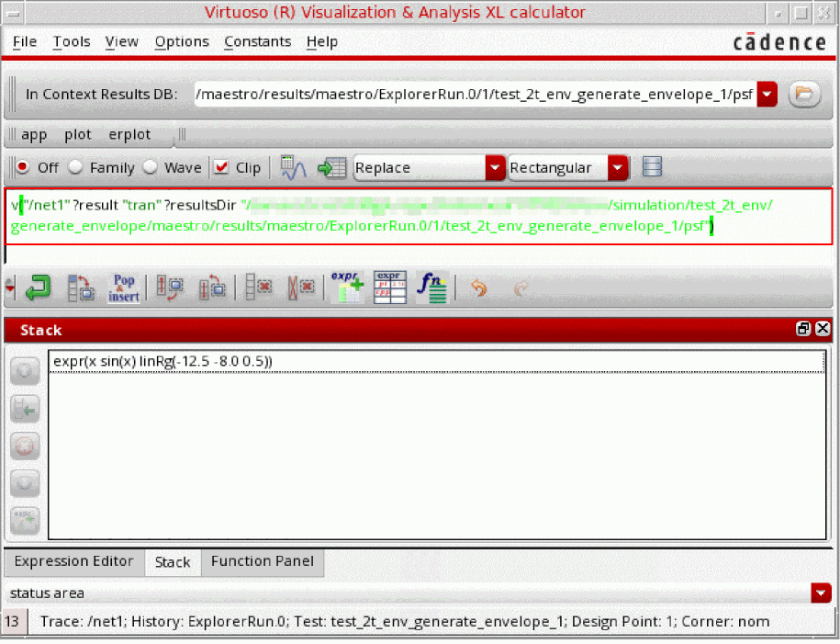Open the Constants menu
The width and height of the screenshot is (840, 644).
257,41
